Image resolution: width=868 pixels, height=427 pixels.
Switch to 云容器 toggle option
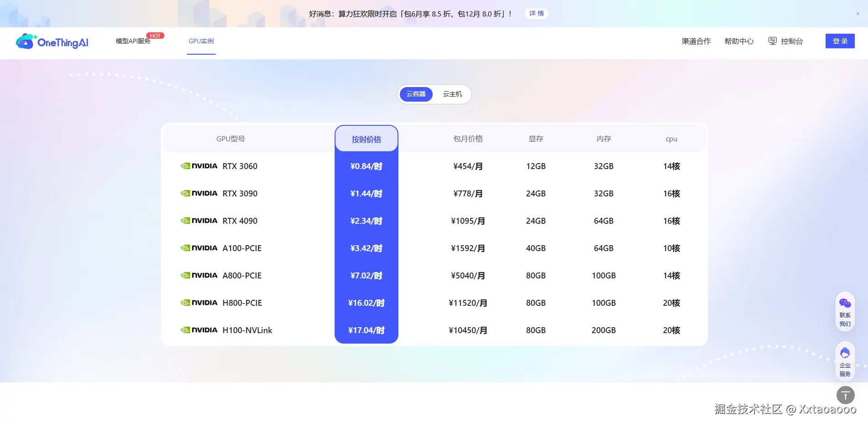click(416, 94)
